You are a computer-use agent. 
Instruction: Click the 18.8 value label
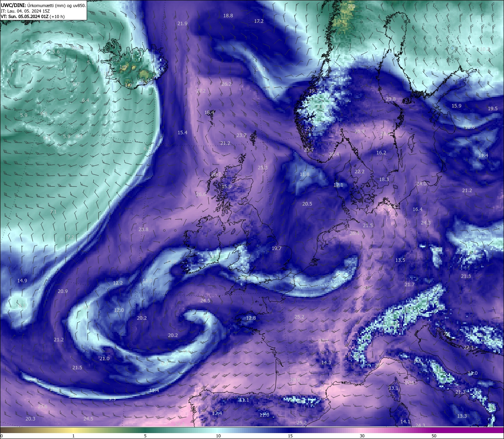pos(228,16)
